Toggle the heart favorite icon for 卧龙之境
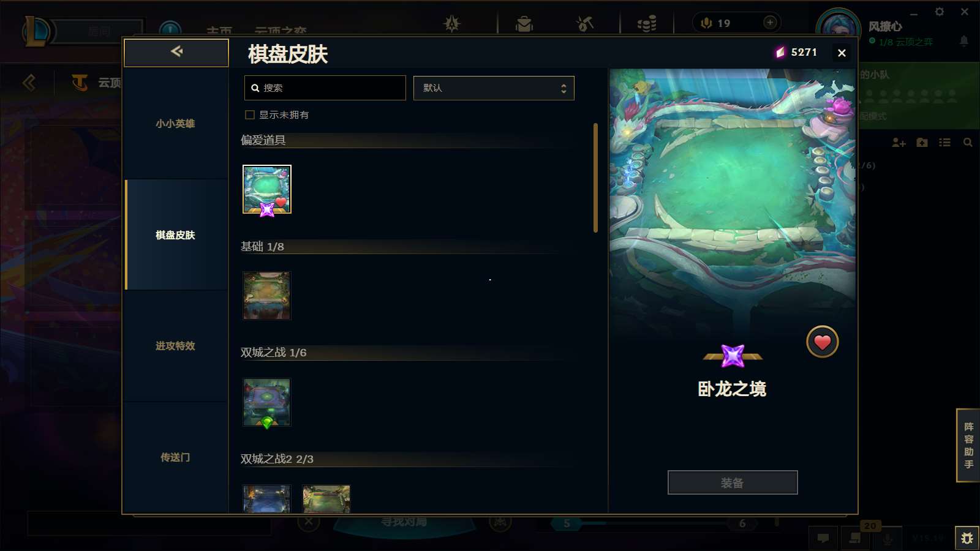 (822, 342)
